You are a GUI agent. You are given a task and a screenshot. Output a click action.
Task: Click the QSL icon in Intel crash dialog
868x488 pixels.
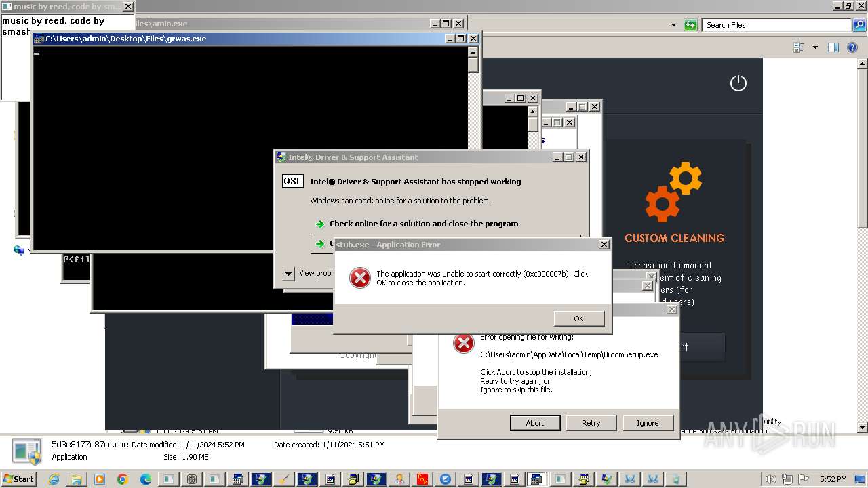coord(293,181)
